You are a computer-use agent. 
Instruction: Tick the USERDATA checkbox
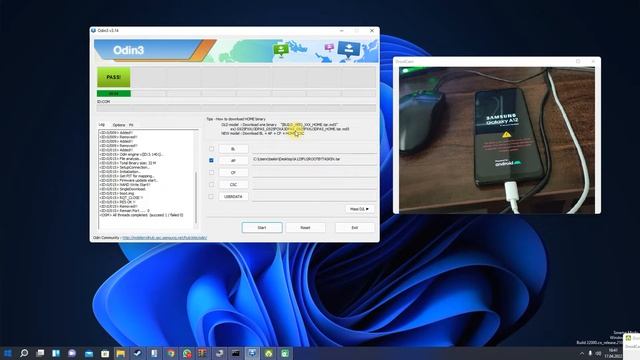[x=211, y=196]
